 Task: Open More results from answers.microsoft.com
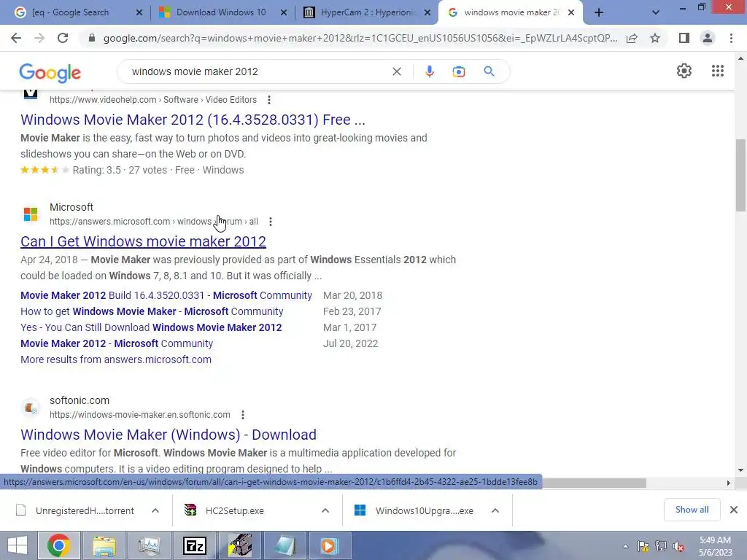[x=116, y=359]
